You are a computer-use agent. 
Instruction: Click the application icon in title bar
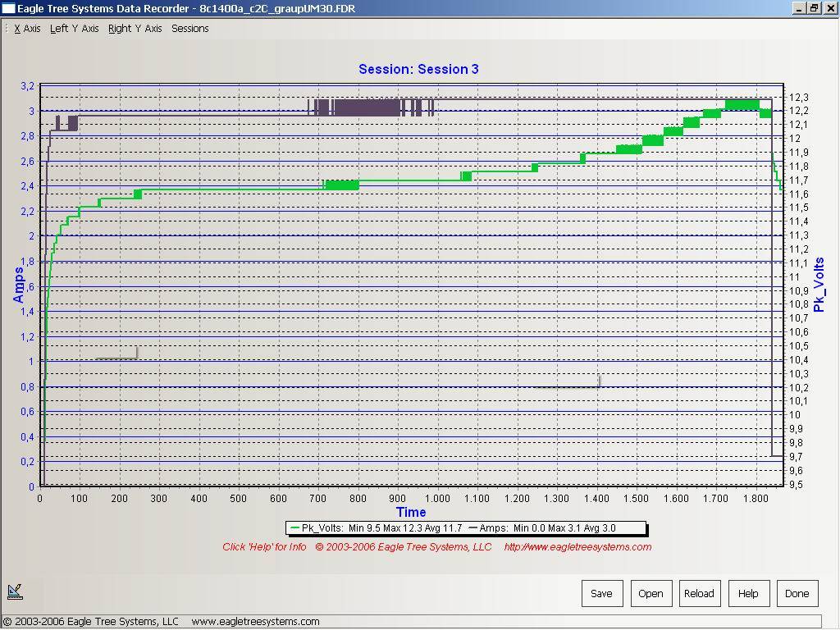(8, 8)
